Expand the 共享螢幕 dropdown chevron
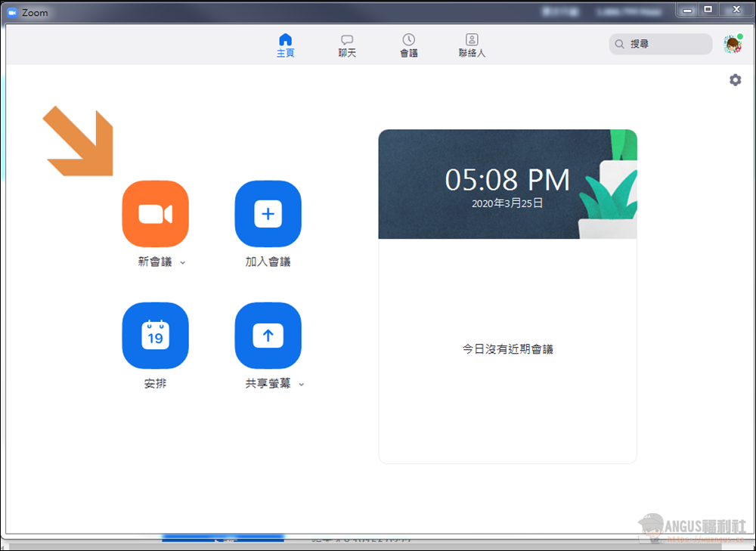 302,385
